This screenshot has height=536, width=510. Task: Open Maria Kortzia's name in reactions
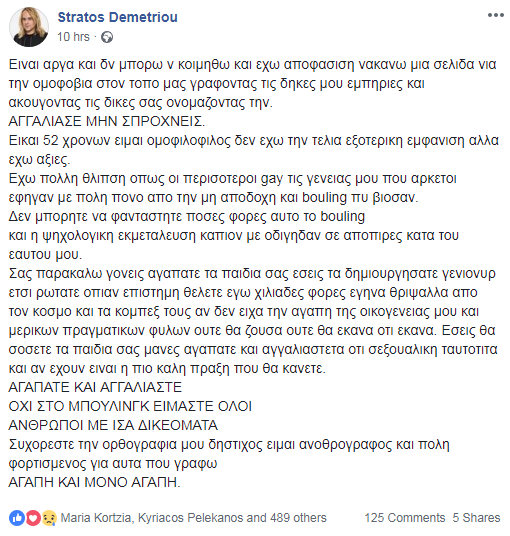[x=96, y=518]
